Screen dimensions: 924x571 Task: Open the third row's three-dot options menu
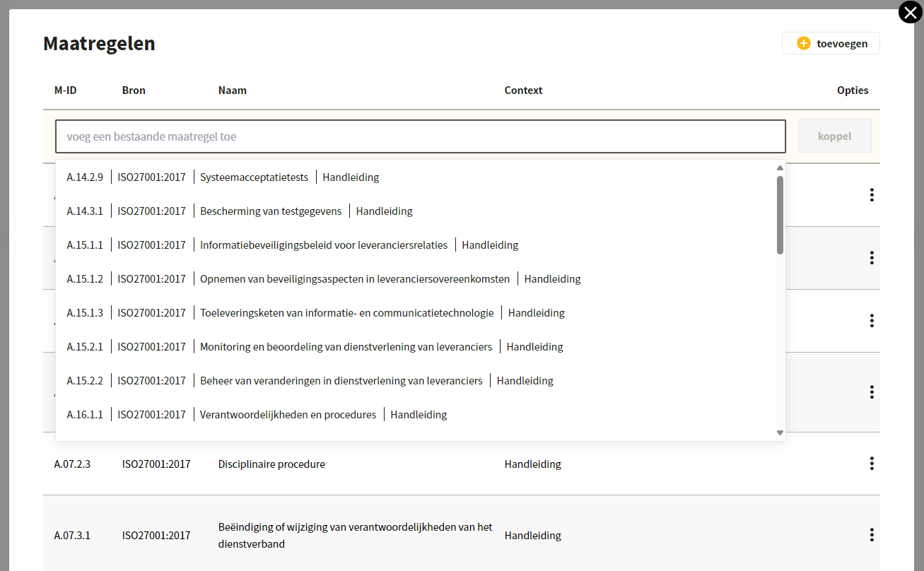(872, 321)
